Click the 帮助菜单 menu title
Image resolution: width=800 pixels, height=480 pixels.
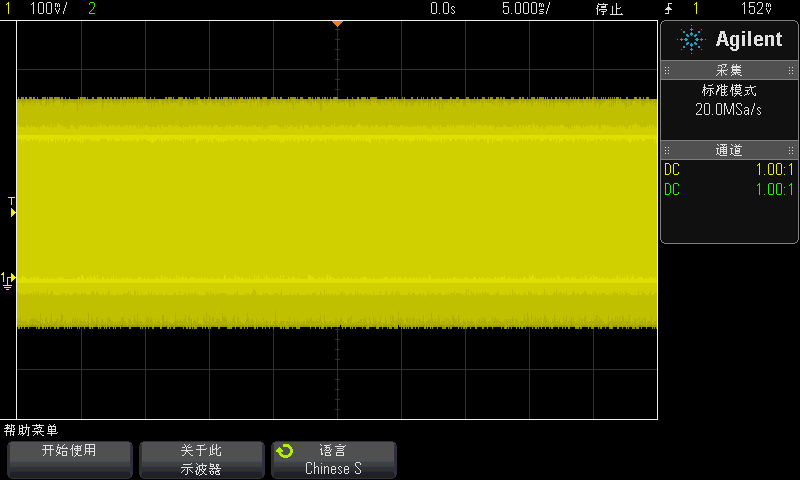point(31,430)
